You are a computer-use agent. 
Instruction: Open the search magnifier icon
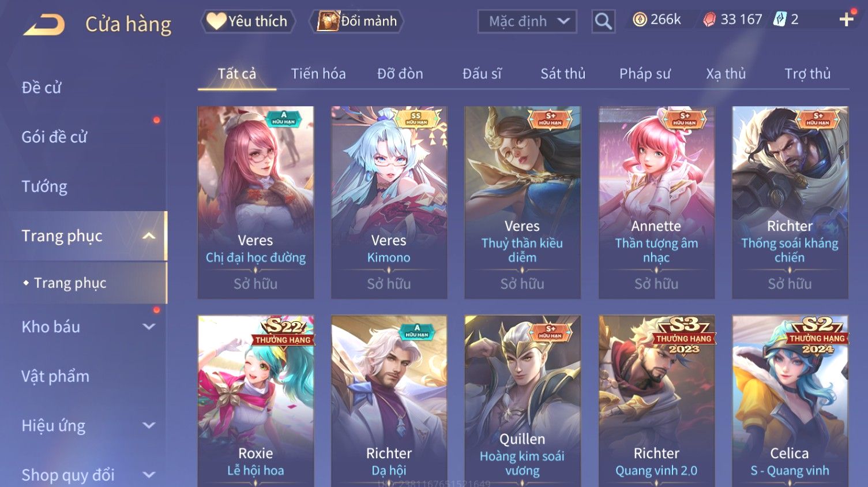click(603, 22)
